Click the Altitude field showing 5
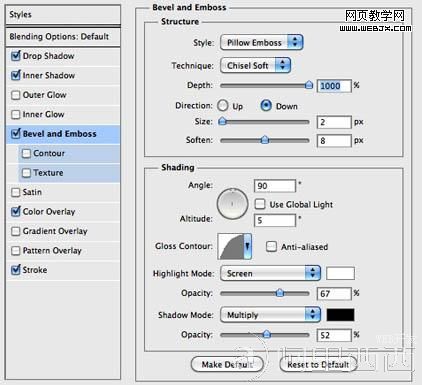422x385 pixels. click(275, 220)
